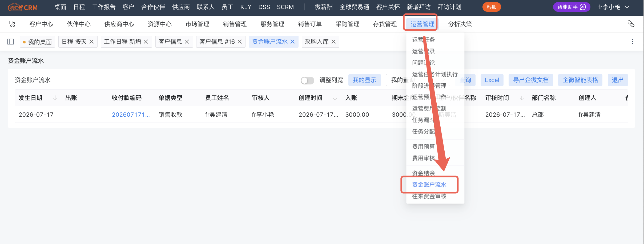Screen dimensions: 644x244
Task: Open 分析决策 module
Action: pos(460,24)
